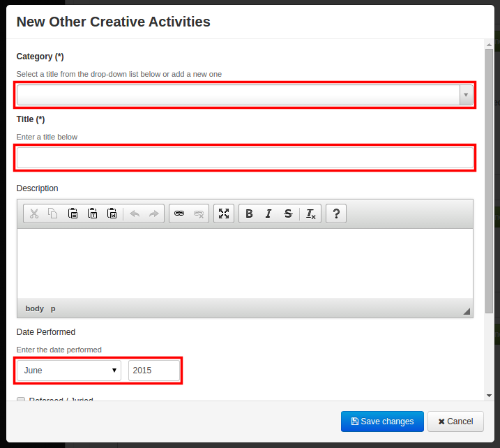The image size is (500, 448).
Task: Click the dialog vertical scrollbar thumb
Action: pos(489,181)
